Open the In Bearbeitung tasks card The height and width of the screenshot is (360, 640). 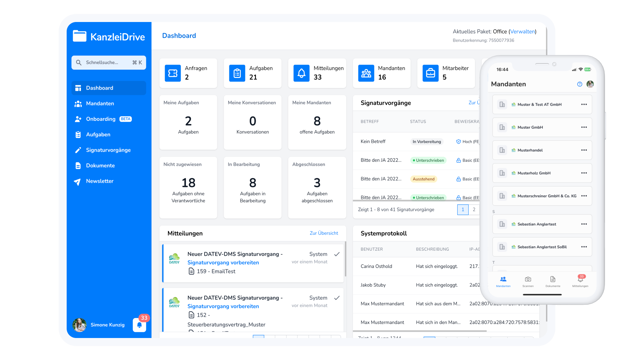point(253,187)
